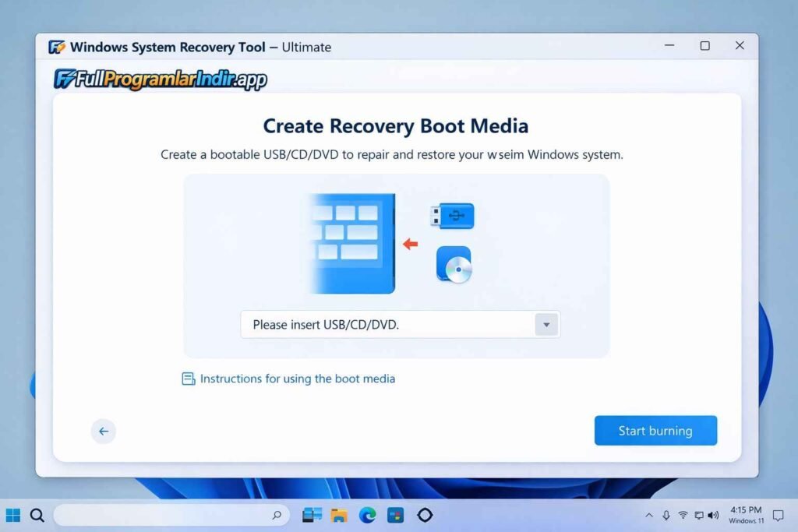This screenshot has height=532, width=798.
Task: Open Instructions for using the boot media
Action: 297,379
